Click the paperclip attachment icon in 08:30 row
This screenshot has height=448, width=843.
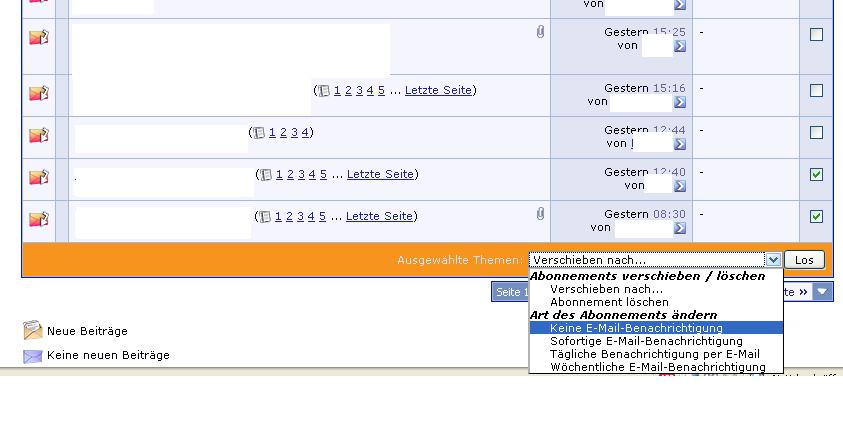click(540, 214)
